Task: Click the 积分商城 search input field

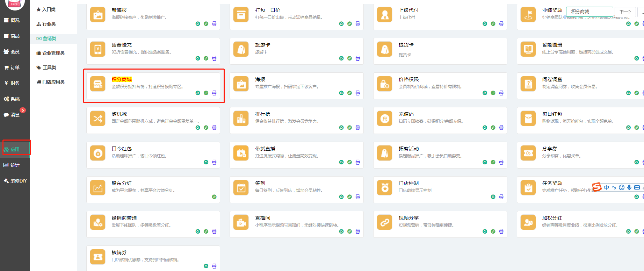Action: pos(589,12)
